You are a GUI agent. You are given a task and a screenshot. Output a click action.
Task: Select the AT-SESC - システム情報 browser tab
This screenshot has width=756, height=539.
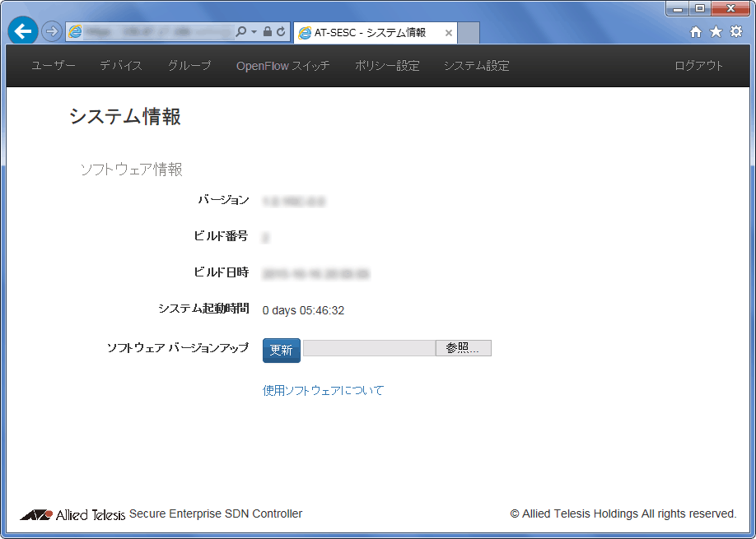[x=375, y=33]
